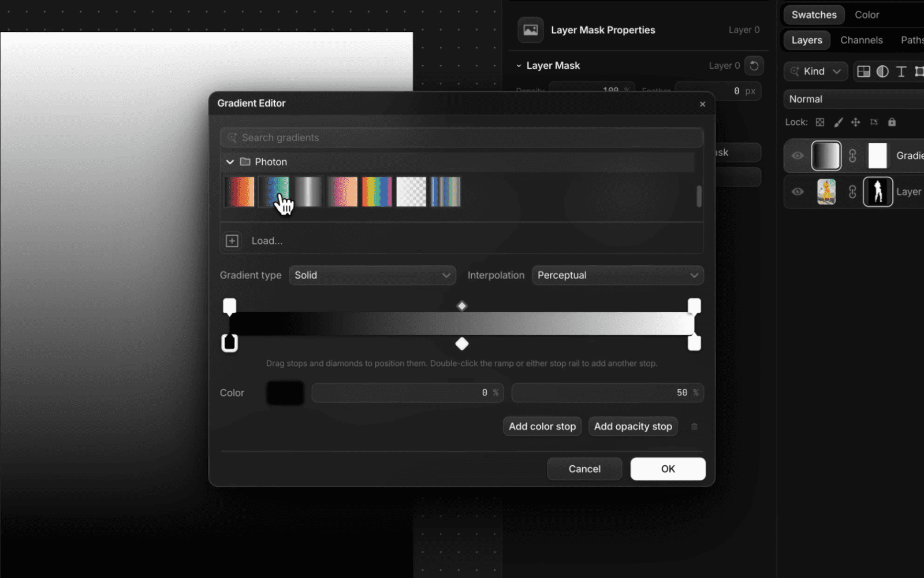Cancel the Gradient Editor dialog
The image size is (924, 578).
click(x=584, y=469)
